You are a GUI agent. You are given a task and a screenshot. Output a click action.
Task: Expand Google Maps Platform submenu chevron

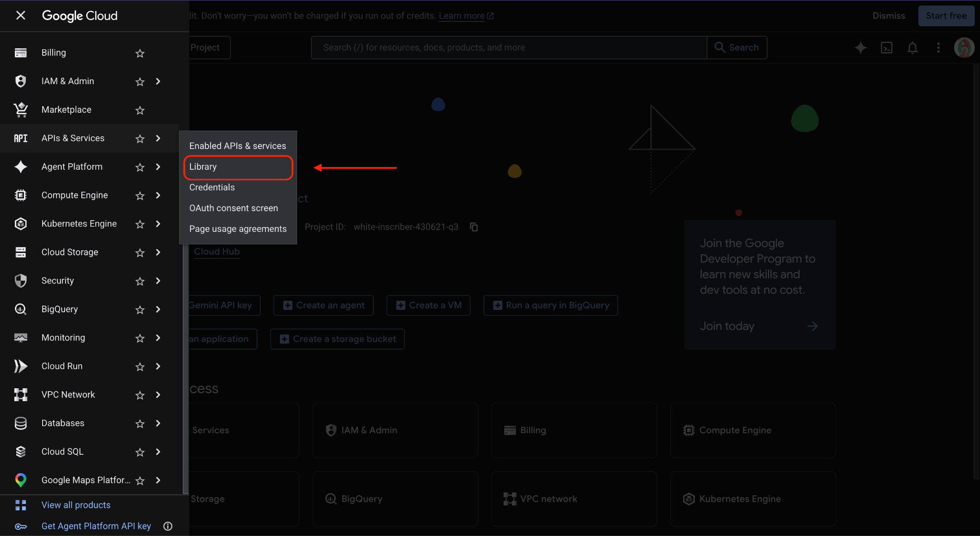click(158, 480)
